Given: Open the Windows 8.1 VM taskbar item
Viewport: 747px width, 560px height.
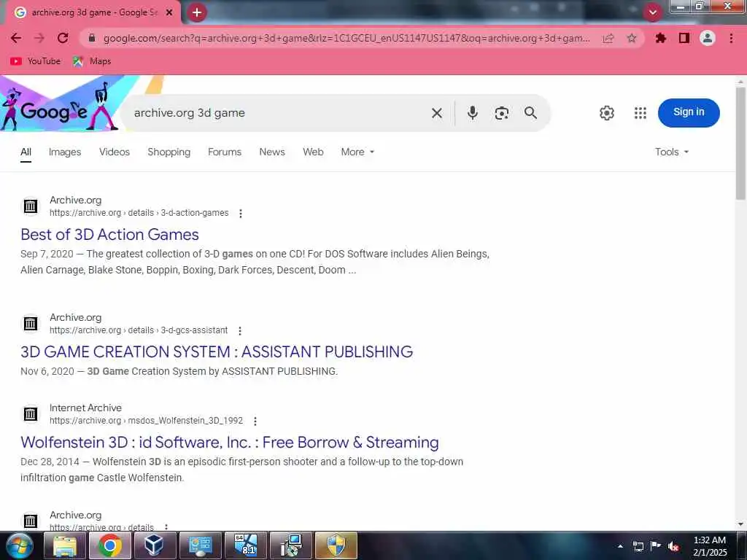Looking at the screenshot, I should tap(246, 545).
